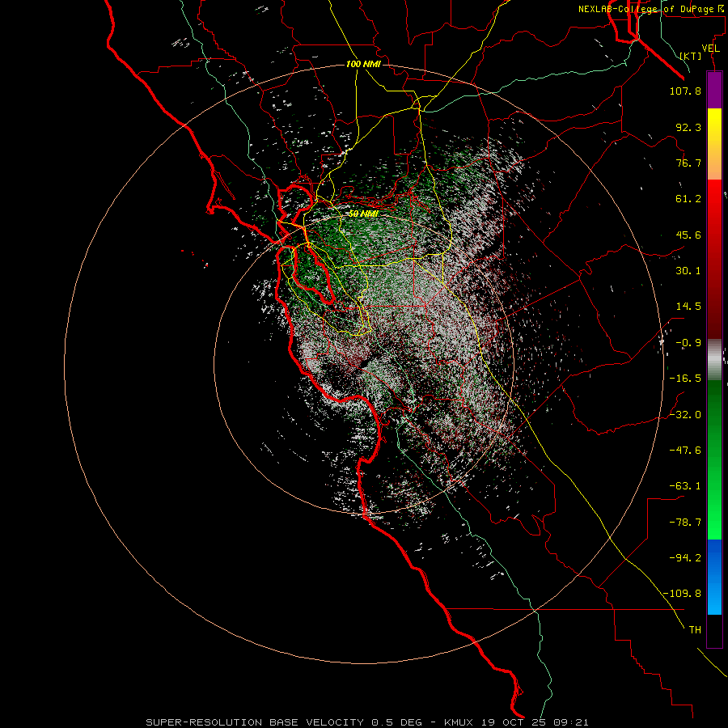This screenshot has height=728, width=728.
Task: Select the gray near-zero segment of the scale
Action: point(714,360)
